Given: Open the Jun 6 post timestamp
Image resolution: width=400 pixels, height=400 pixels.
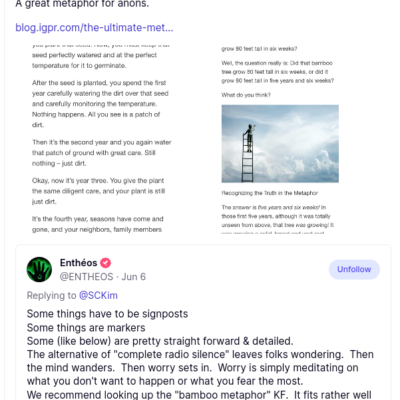Looking at the screenshot, I should click(x=134, y=277).
